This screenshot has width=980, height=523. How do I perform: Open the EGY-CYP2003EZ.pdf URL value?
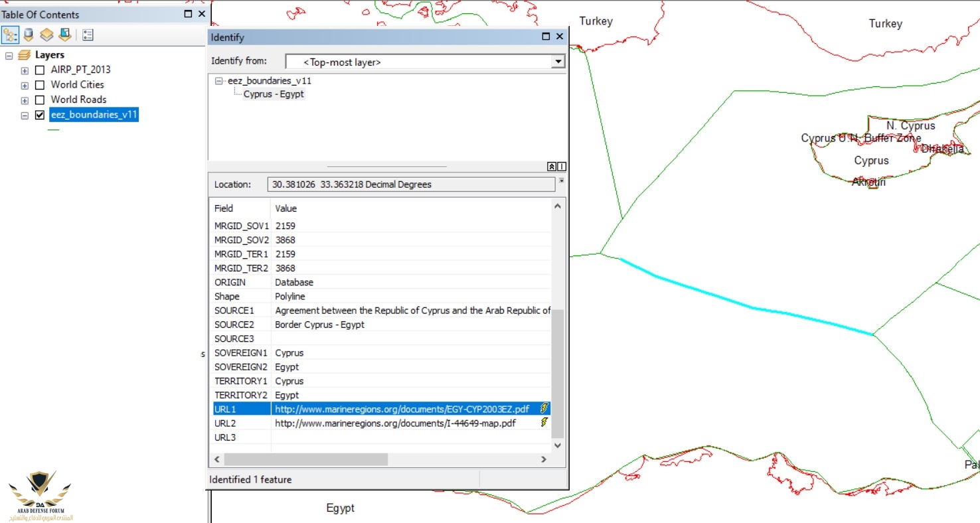point(402,409)
